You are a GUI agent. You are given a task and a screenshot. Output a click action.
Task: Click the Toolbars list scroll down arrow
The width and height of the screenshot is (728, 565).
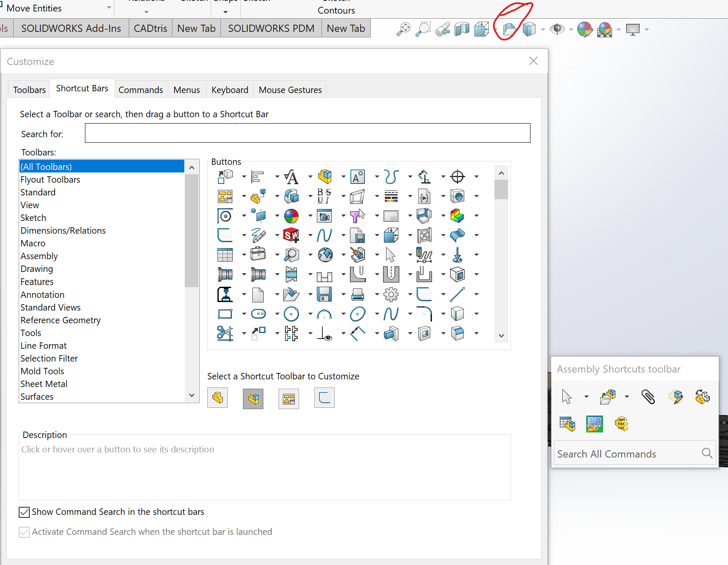pyautogui.click(x=192, y=395)
